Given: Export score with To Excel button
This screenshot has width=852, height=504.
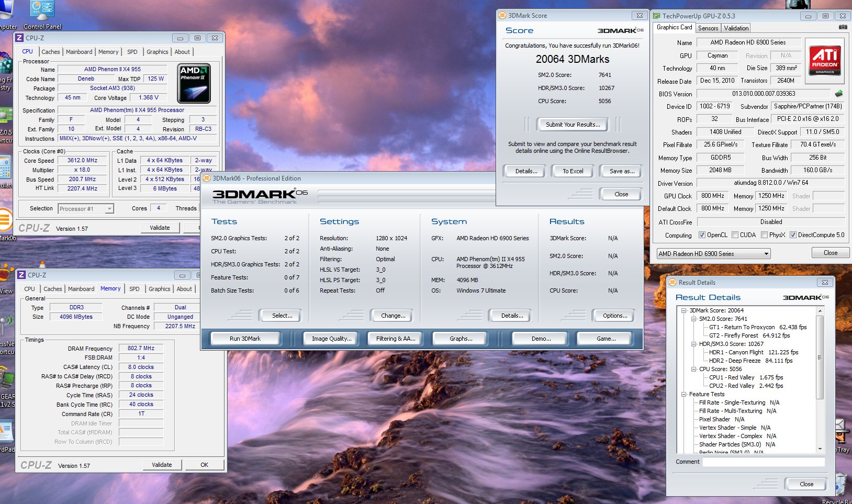Looking at the screenshot, I should (x=573, y=171).
